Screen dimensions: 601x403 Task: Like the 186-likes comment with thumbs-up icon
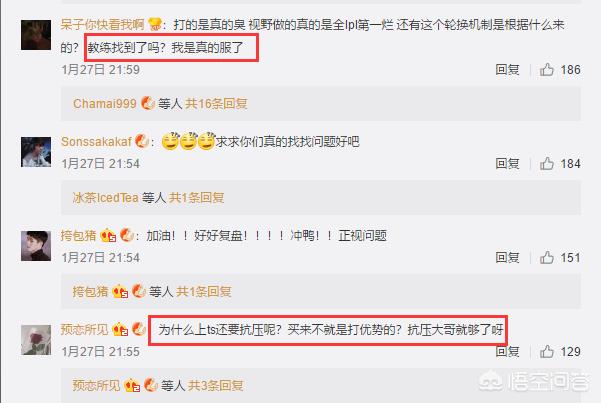(547, 69)
